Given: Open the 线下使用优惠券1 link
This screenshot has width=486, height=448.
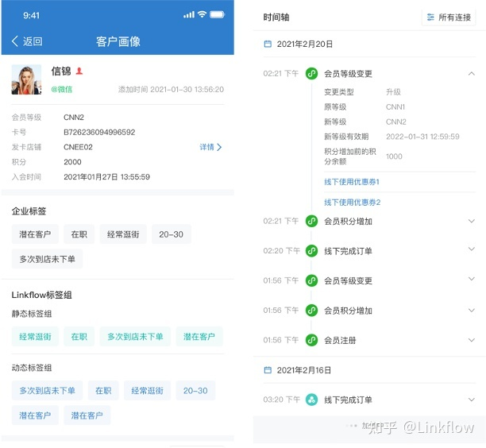Looking at the screenshot, I should (x=352, y=182).
